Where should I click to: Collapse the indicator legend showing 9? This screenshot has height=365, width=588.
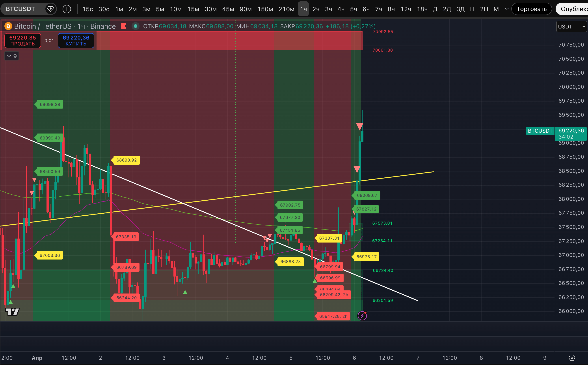click(x=12, y=56)
